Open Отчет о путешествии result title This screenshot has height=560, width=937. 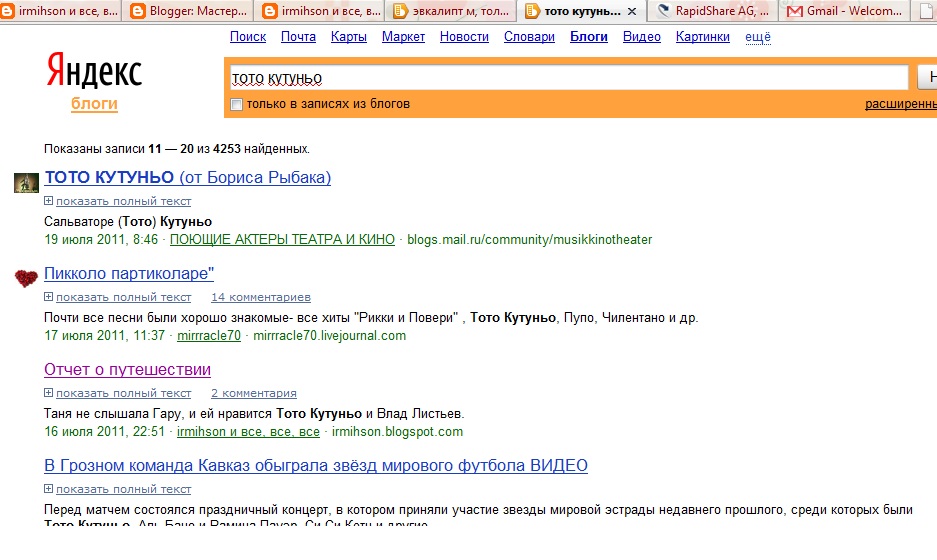click(127, 370)
